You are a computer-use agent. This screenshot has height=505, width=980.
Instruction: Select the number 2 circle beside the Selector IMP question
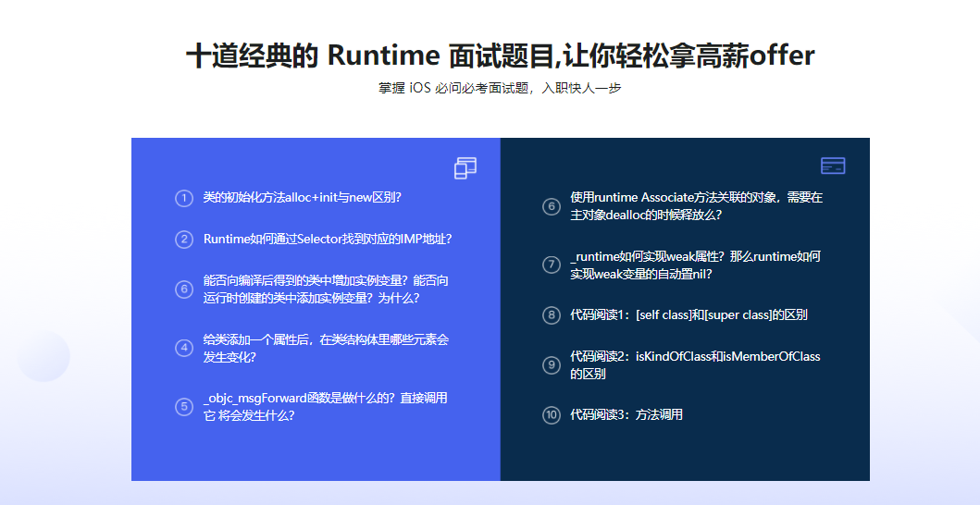(x=183, y=240)
